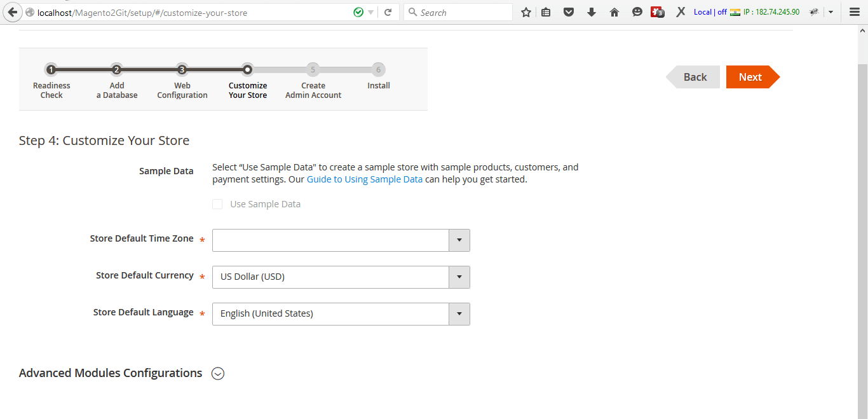Open the Guide to Using Sample Data link
This screenshot has height=419, width=868.
364,179
